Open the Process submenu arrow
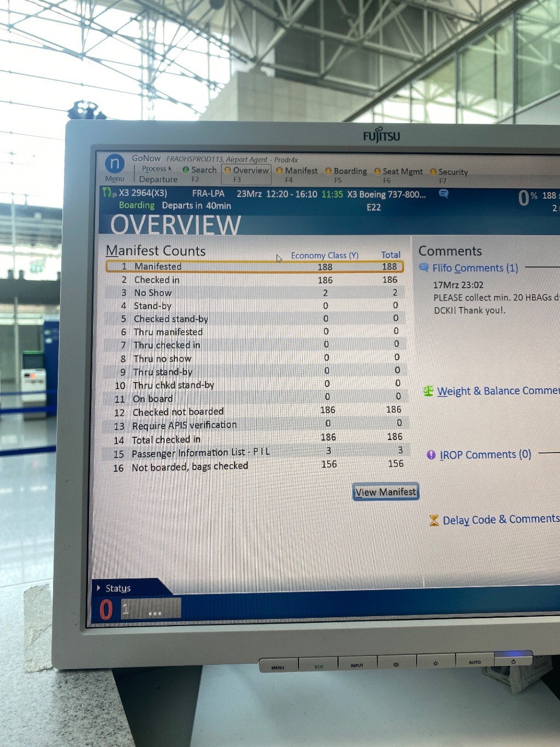The image size is (560, 747). [x=170, y=169]
